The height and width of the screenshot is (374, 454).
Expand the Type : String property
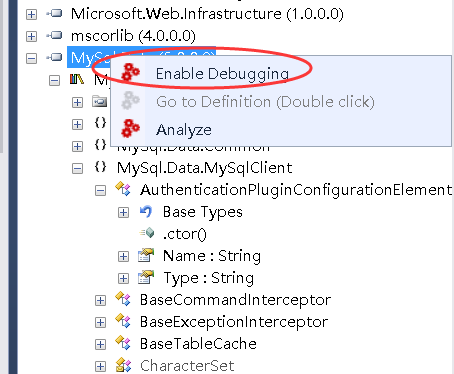(123, 278)
